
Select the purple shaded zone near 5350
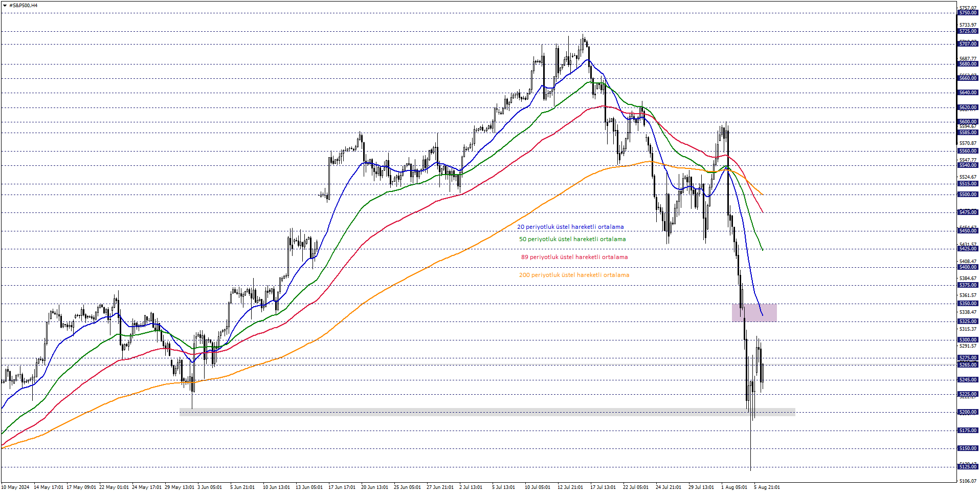coord(754,313)
